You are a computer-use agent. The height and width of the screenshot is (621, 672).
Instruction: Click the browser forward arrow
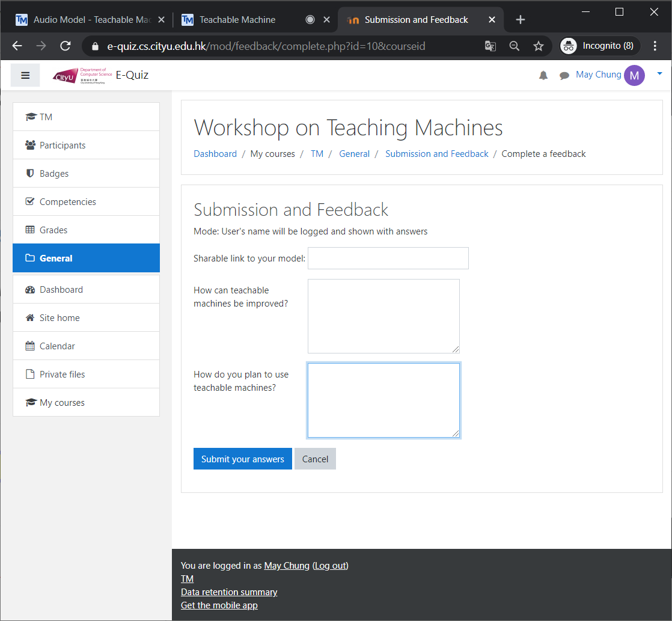(x=41, y=46)
